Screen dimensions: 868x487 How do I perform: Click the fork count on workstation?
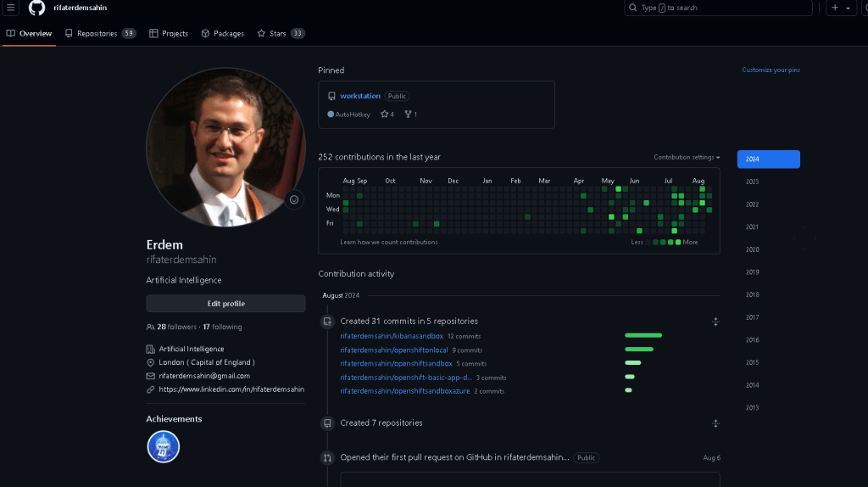point(411,115)
